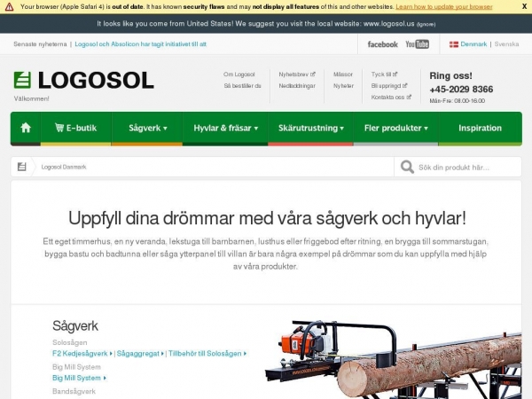Open the latest news headline about Absolicon
This screenshot has height=399, width=532.
tap(140, 44)
